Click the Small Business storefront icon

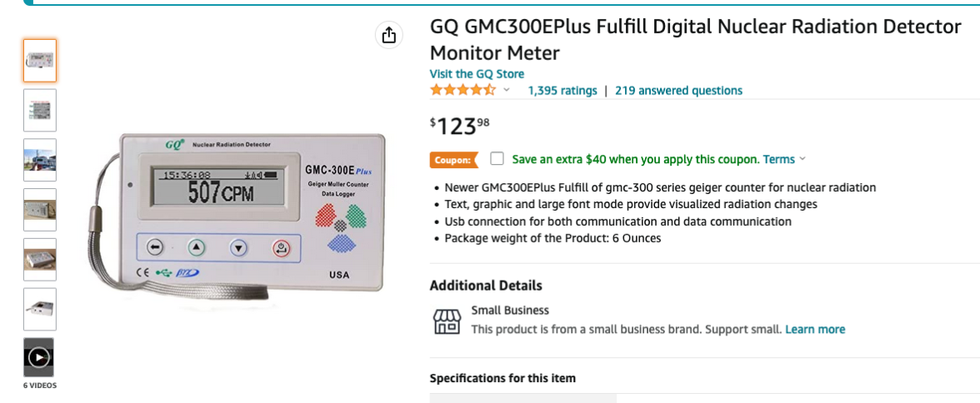tap(447, 321)
